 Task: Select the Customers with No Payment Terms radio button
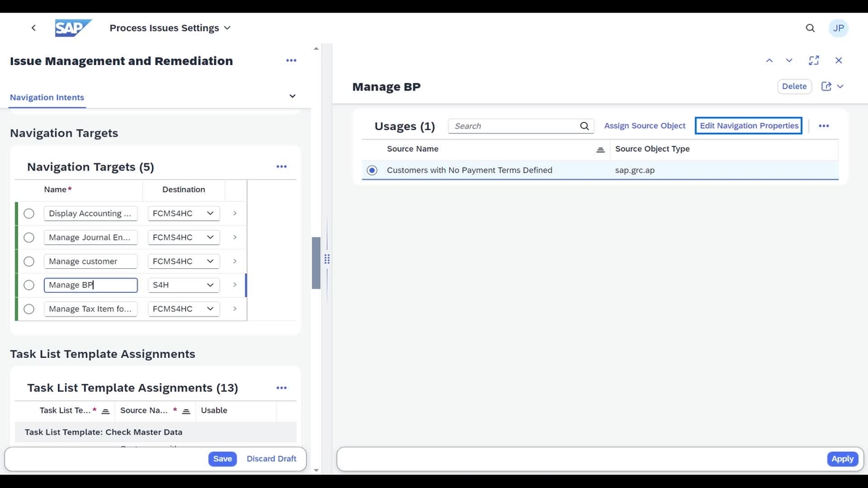[371, 170]
